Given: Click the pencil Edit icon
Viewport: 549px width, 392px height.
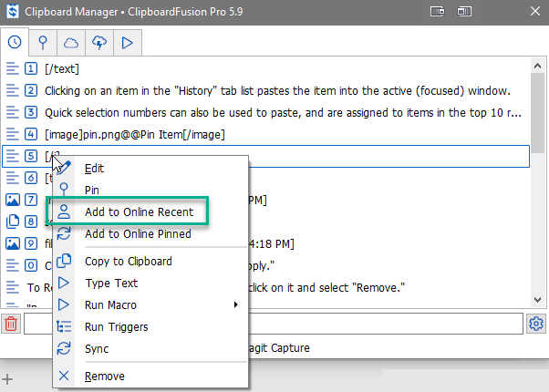Looking at the screenshot, I should coord(64,168).
